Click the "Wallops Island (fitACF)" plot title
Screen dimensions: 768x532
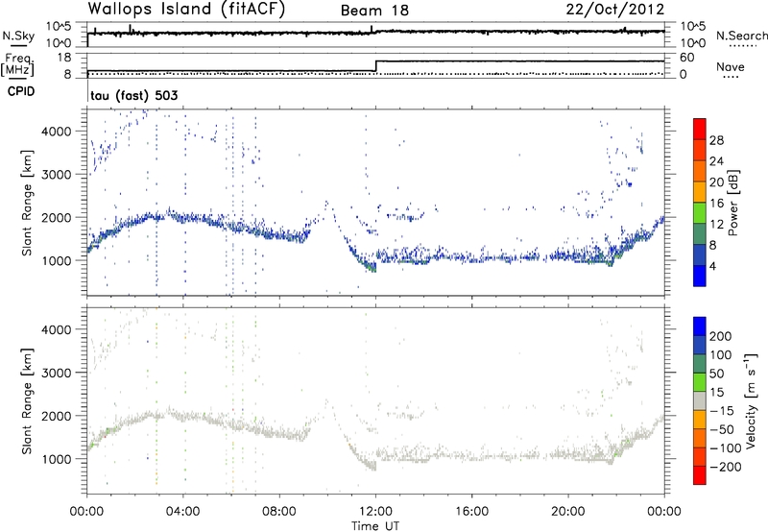(x=186, y=9)
